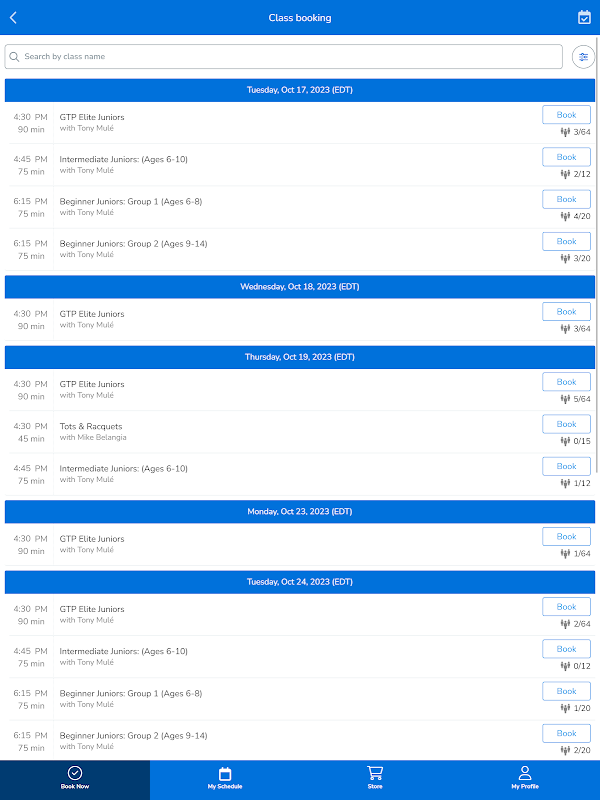Book Intermediate Juniors on Oct 17

click(x=566, y=157)
